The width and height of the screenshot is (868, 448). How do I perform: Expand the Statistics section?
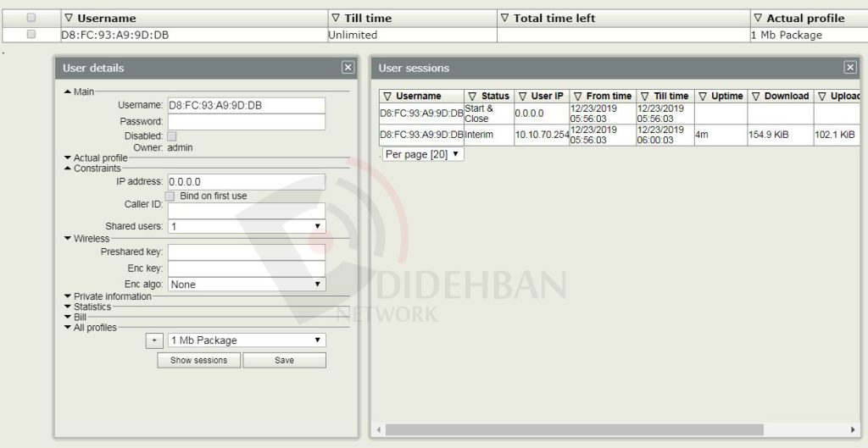point(68,307)
